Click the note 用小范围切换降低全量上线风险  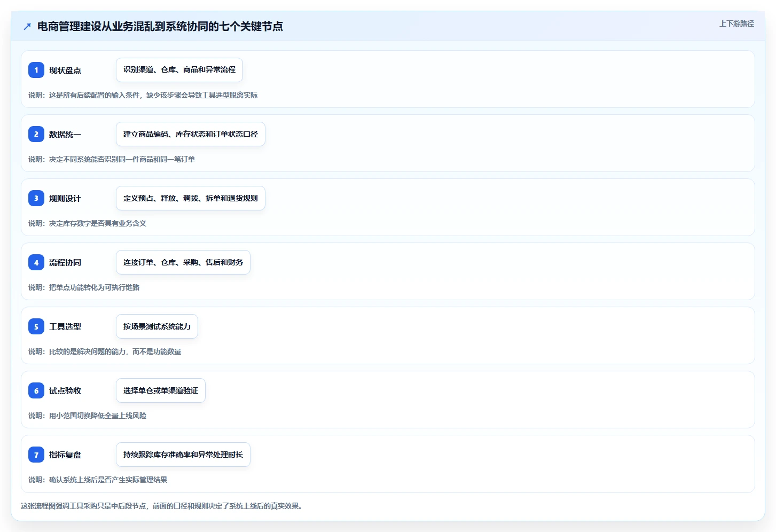pos(87,416)
